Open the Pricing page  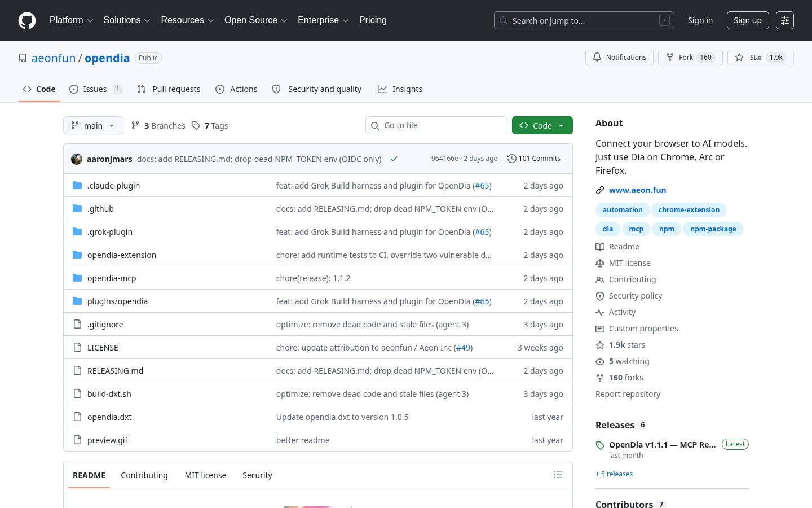pos(373,20)
